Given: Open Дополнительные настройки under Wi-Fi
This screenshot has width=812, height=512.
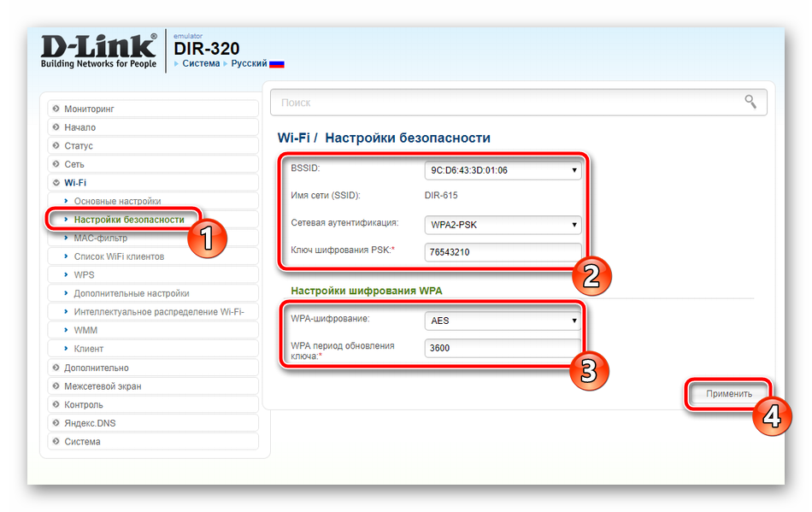Looking at the screenshot, I should (153, 293).
